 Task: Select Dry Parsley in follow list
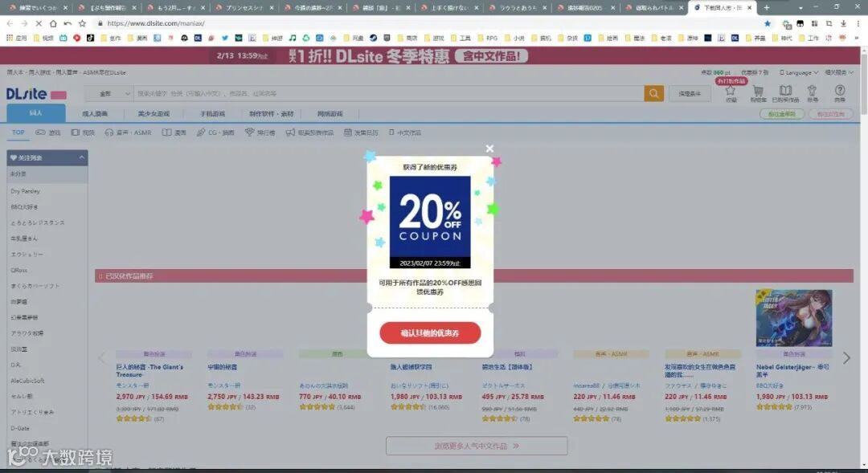pos(26,191)
